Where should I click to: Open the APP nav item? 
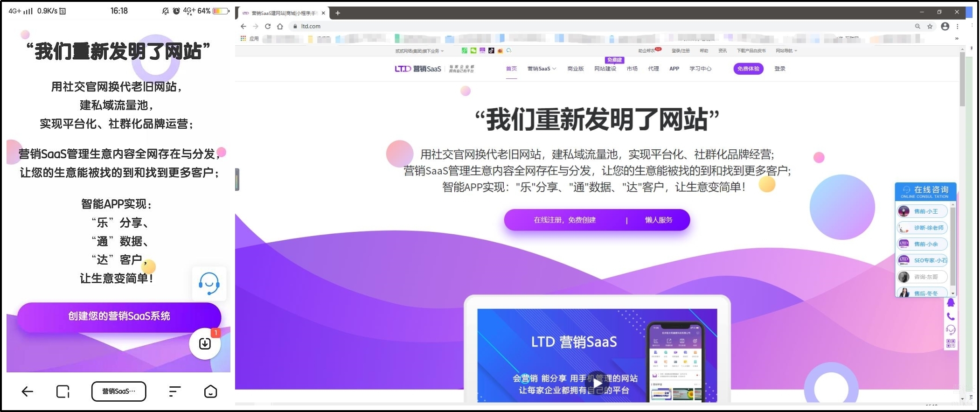point(674,69)
